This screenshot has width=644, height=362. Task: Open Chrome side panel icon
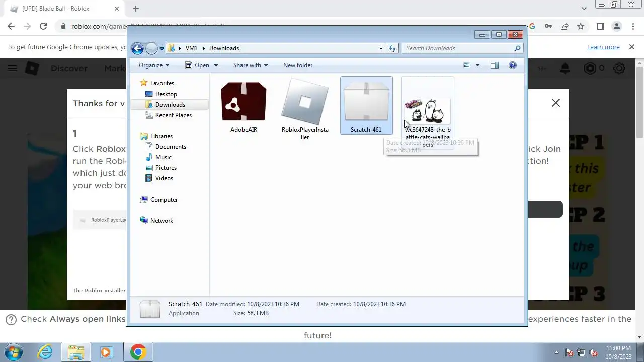point(600,26)
